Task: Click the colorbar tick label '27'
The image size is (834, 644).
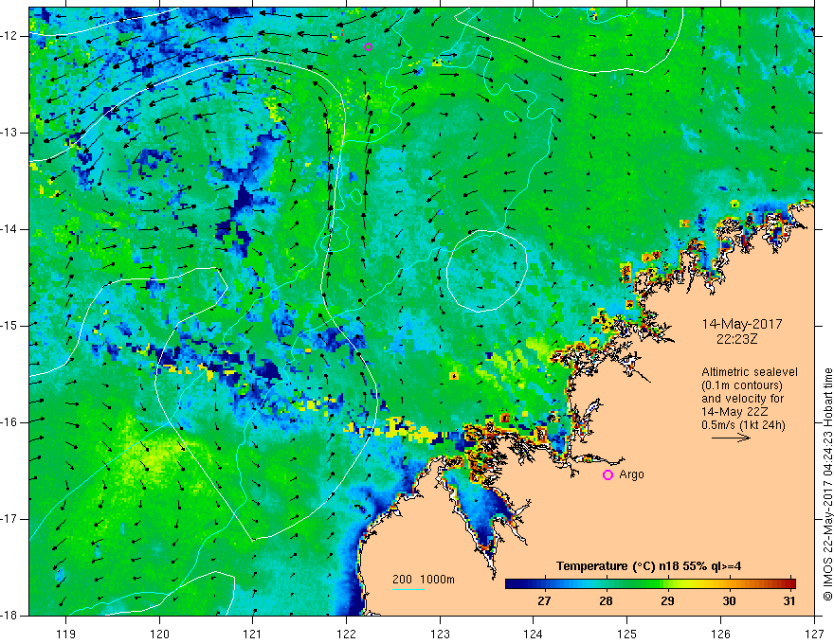Action: click(x=544, y=601)
